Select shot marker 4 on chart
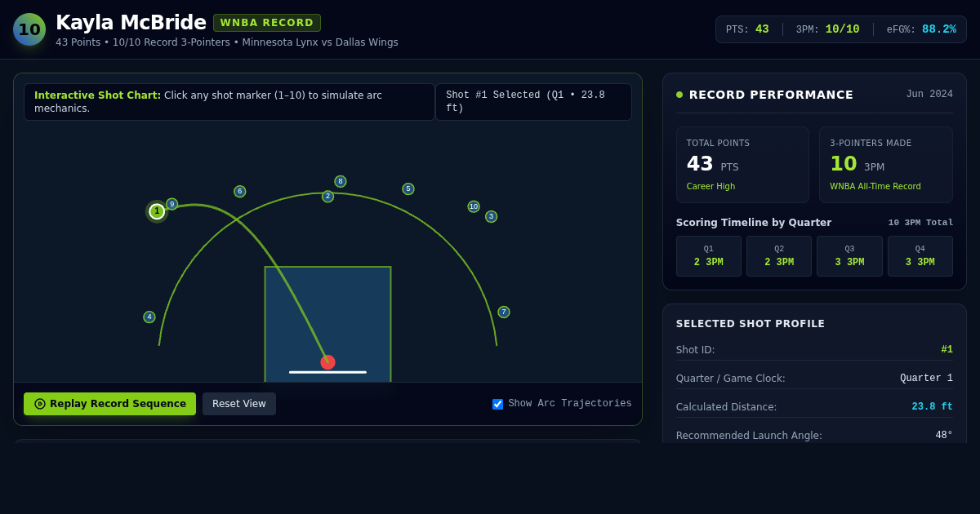Screen dimensions: 980x514 (x=149, y=317)
